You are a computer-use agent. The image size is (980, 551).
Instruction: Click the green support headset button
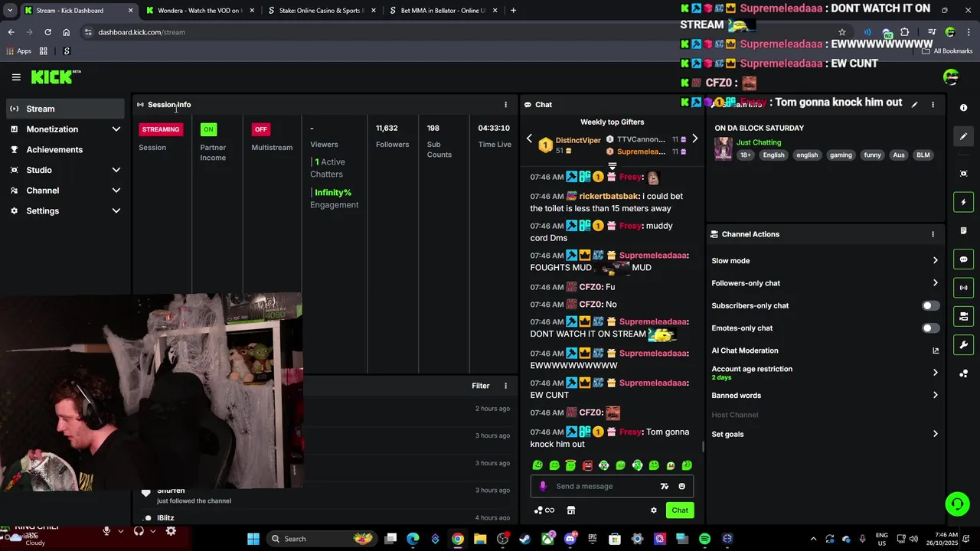(957, 504)
